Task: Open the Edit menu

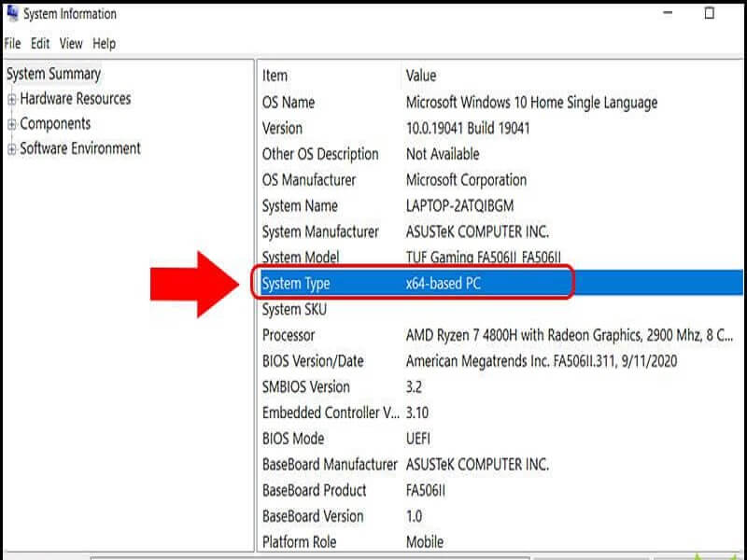Action: [x=38, y=43]
